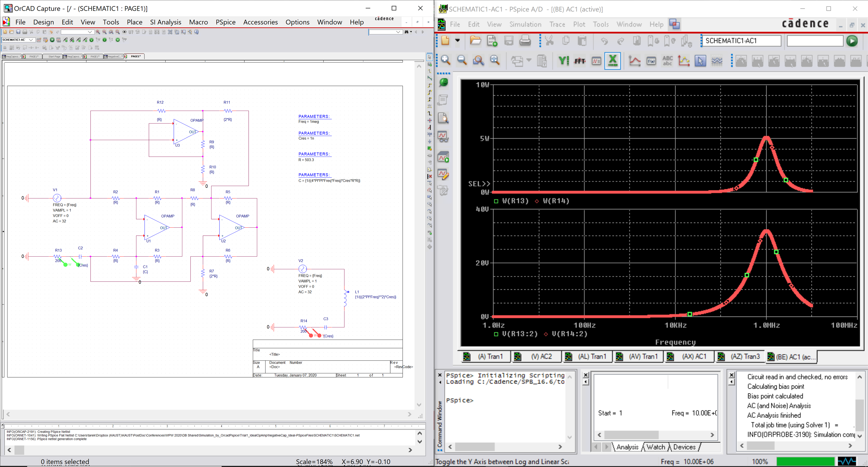This screenshot has width=868, height=467.
Task: Open search text dropdown near binoculars
Action: point(398,32)
